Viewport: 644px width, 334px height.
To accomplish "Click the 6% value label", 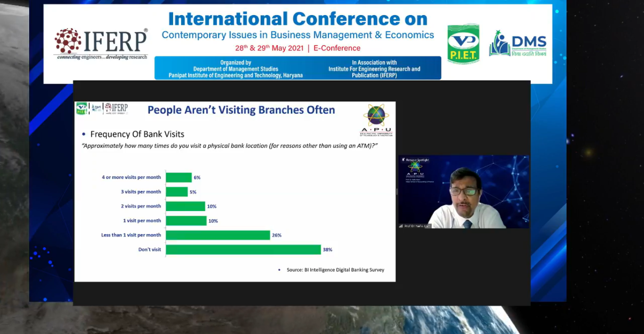I will pos(197,178).
